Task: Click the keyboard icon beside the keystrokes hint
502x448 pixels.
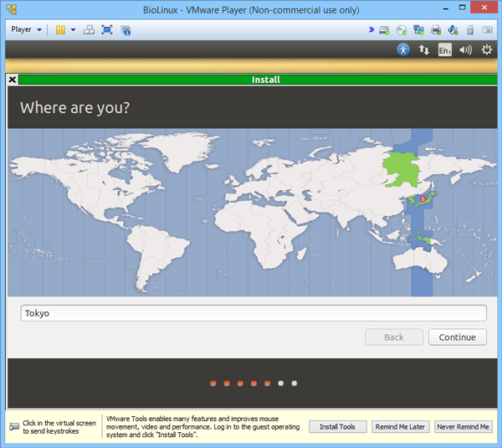Action: click(x=14, y=426)
